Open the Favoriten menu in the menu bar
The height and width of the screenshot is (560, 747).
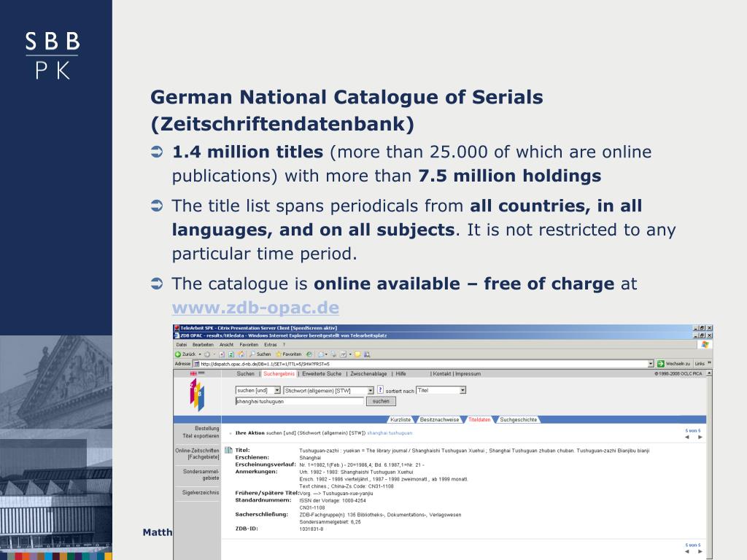click(x=249, y=345)
